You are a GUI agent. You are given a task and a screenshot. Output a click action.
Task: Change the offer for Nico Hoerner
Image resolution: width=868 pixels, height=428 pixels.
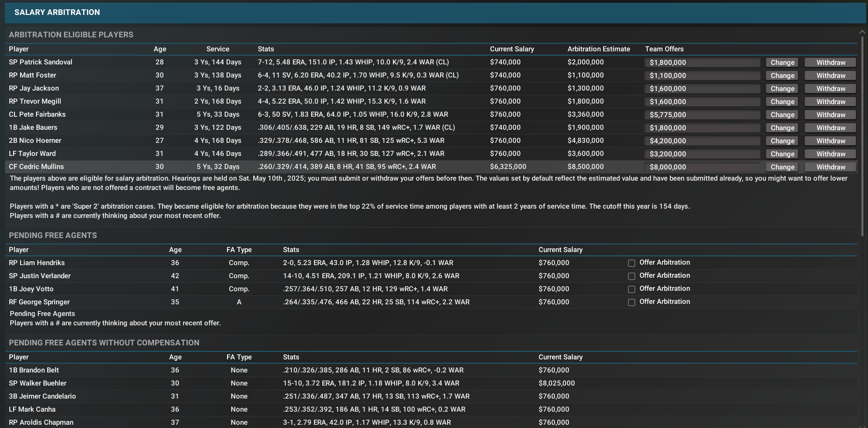(782, 141)
